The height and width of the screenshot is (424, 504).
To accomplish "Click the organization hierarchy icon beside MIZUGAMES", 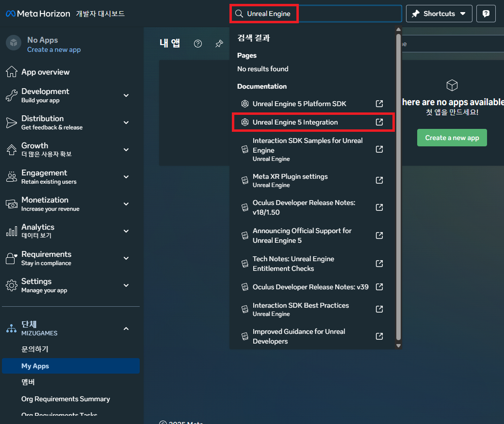I will (12, 329).
